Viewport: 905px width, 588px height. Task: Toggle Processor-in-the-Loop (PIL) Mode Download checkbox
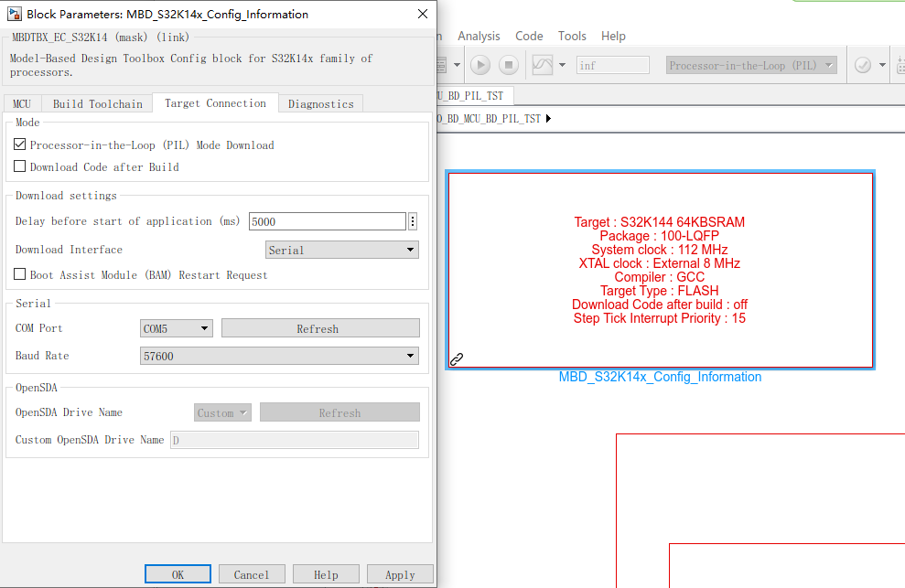coord(19,144)
